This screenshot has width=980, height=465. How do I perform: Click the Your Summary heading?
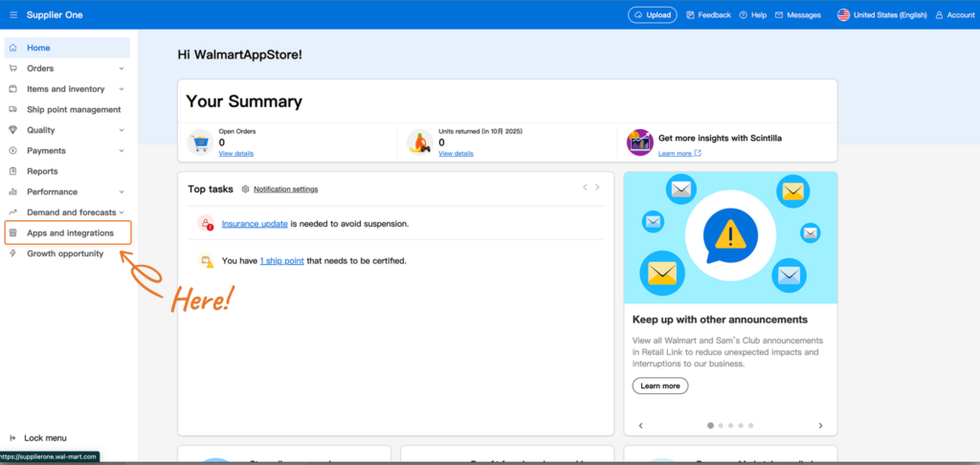point(244,101)
